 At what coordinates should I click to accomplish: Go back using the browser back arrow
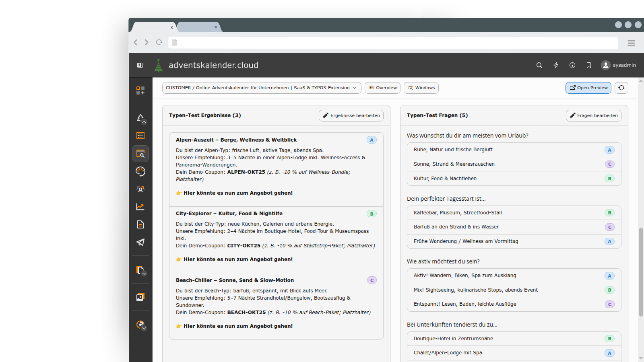136,42
